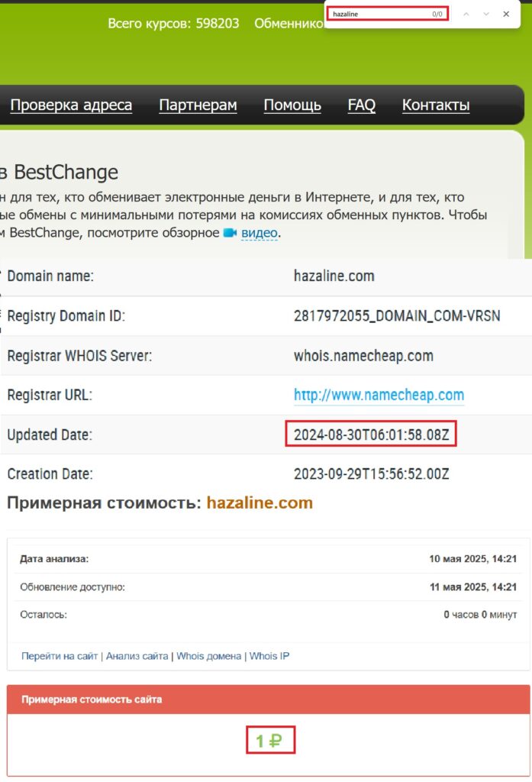Open the Whois IP link

tap(269, 656)
